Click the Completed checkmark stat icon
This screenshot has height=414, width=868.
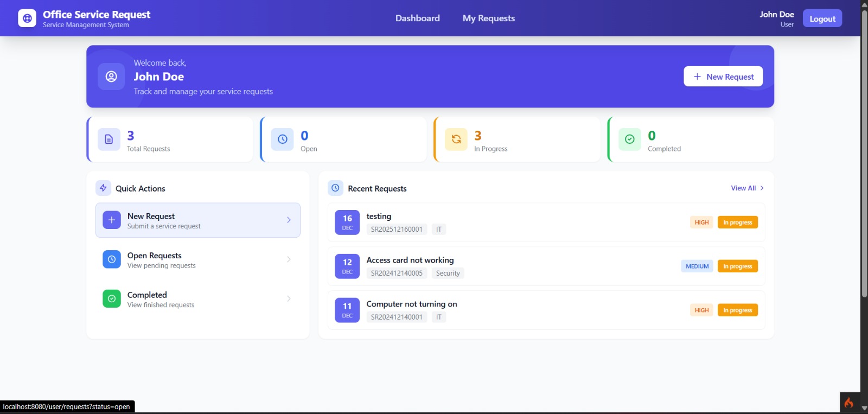(630, 139)
